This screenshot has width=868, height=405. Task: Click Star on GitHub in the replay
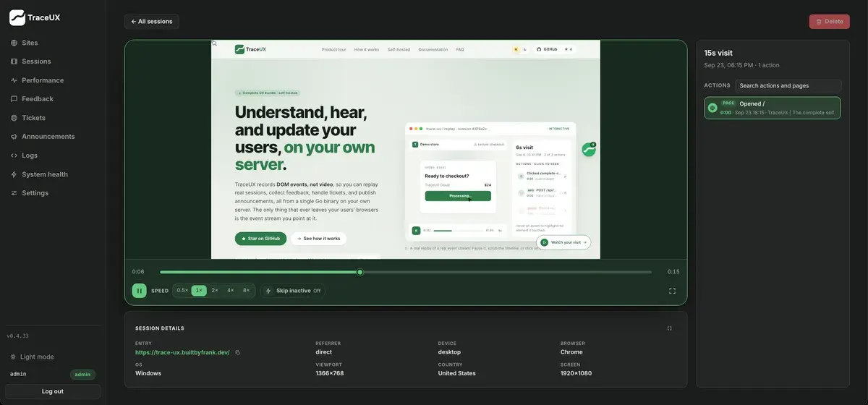[x=260, y=239]
